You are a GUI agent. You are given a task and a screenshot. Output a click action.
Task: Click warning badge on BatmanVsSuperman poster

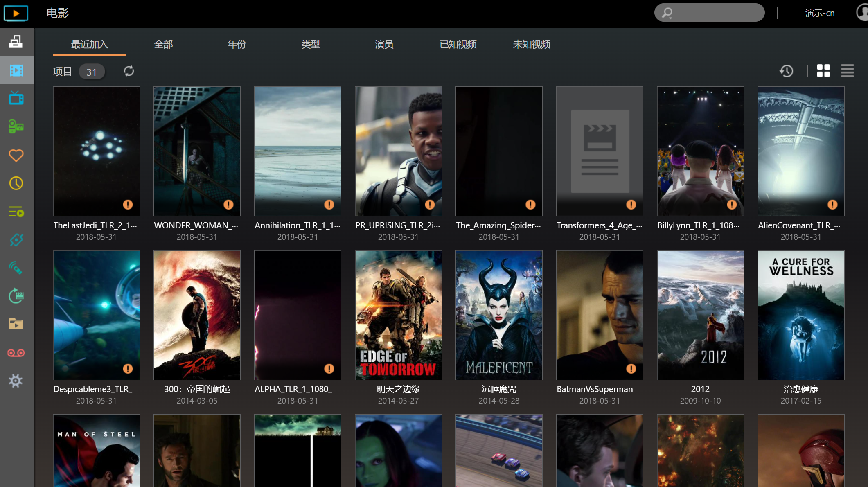point(631,369)
